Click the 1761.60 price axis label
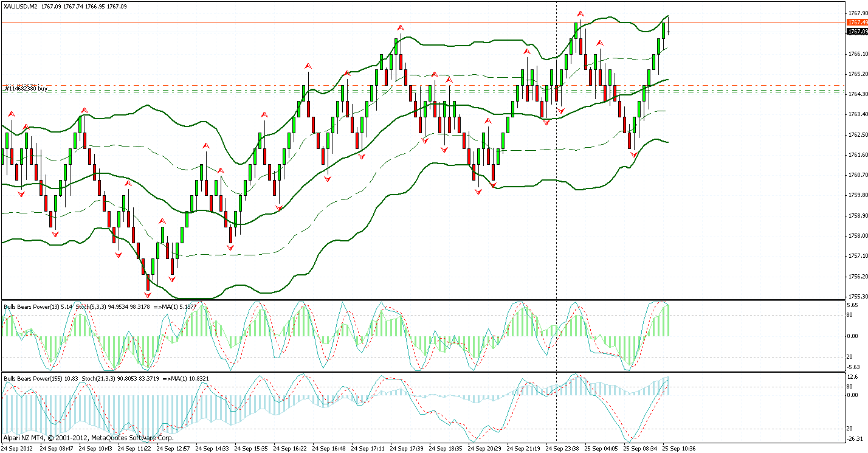Screen dimensions: 868x453 858,155
